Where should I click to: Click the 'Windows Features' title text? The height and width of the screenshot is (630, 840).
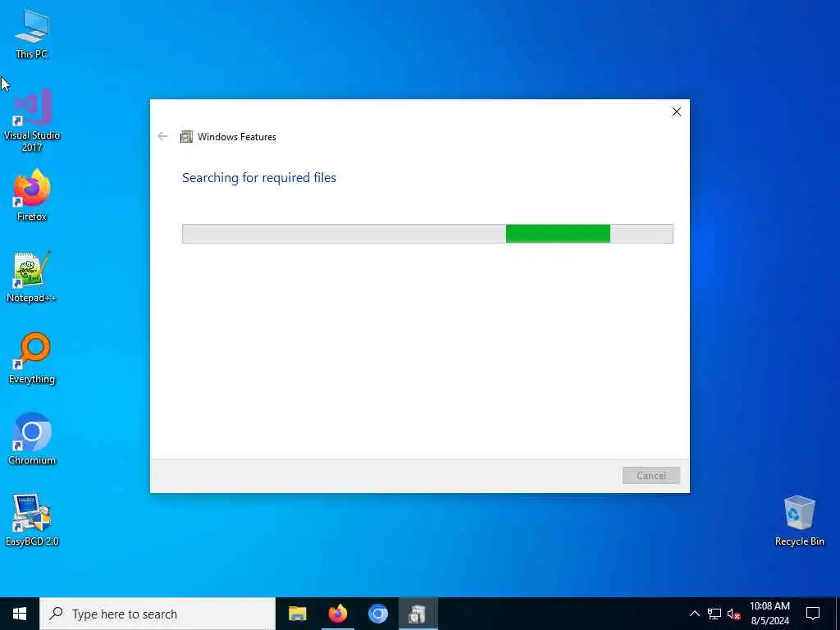coord(237,137)
